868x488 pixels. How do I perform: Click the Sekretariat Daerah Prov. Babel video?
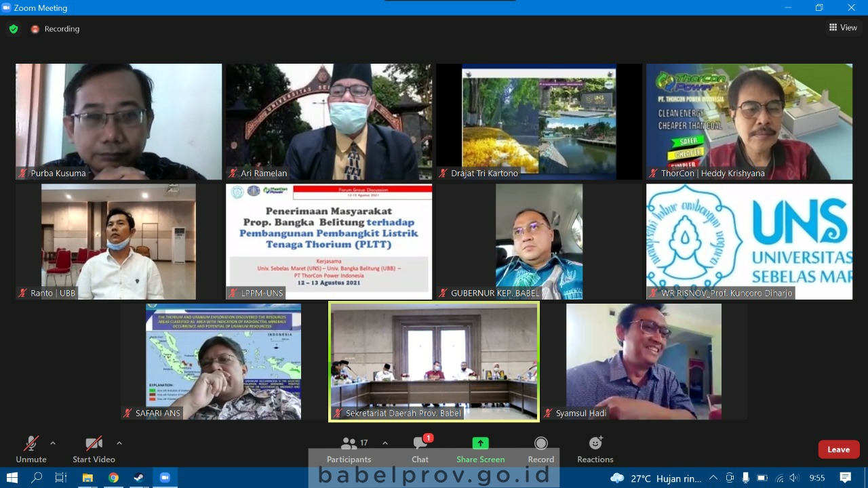(x=434, y=361)
